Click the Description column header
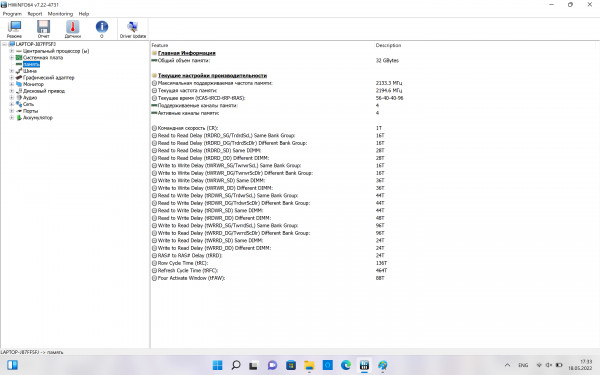Image resolution: width=600 pixels, height=375 pixels. 388,45
